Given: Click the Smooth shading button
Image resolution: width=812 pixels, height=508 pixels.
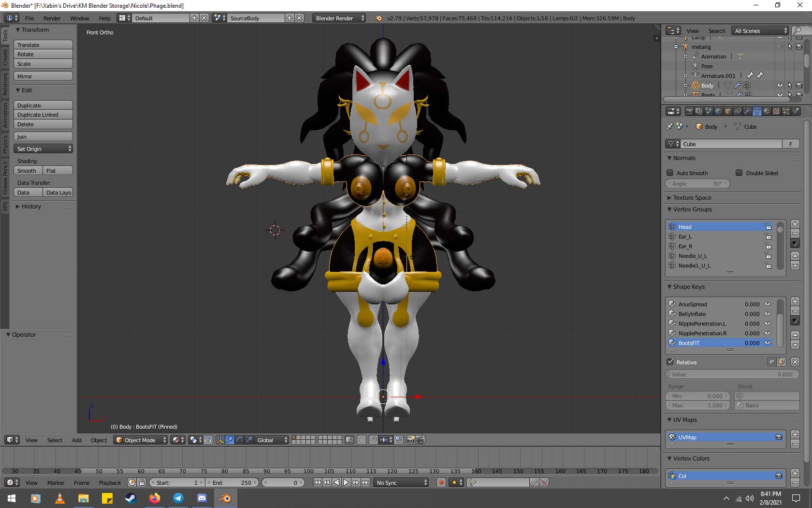Looking at the screenshot, I should click(28, 171).
